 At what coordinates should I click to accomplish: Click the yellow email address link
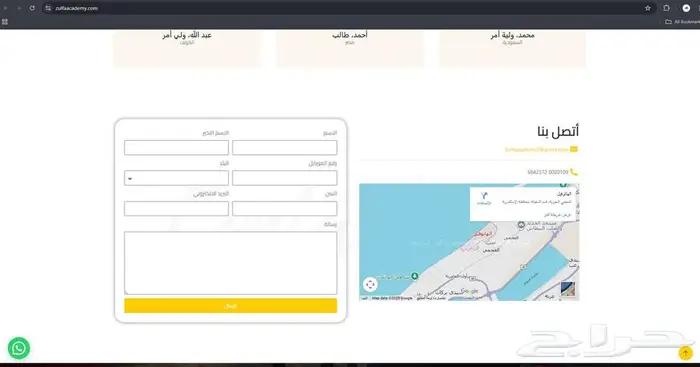click(536, 150)
